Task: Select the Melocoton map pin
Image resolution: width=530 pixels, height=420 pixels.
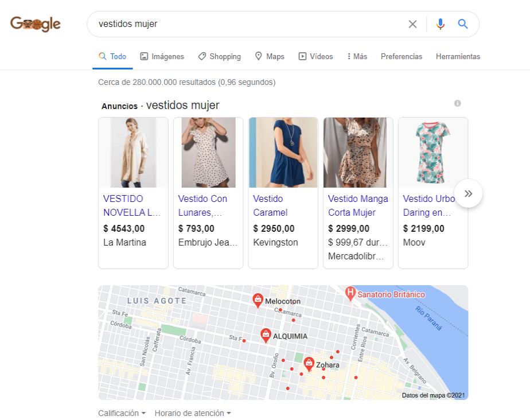Action: pyautogui.click(x=258, y=300)
